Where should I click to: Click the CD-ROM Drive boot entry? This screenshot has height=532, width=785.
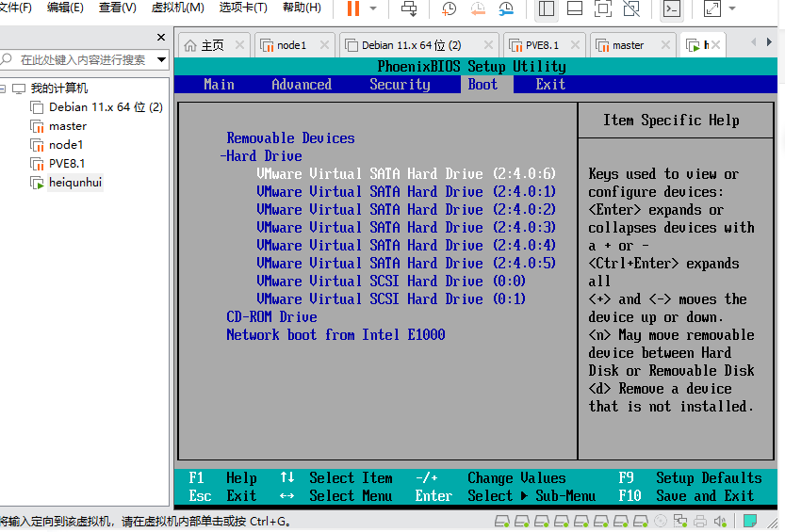pyautogui.click(x=271, y=317)
